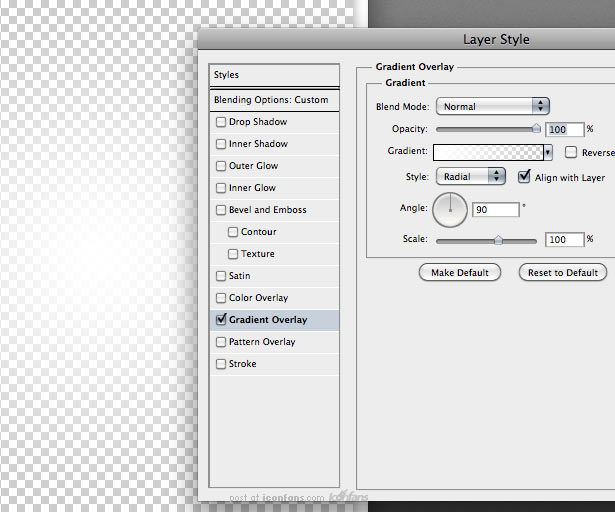
Task: Click the Angle dial
Action: [450, 210]
